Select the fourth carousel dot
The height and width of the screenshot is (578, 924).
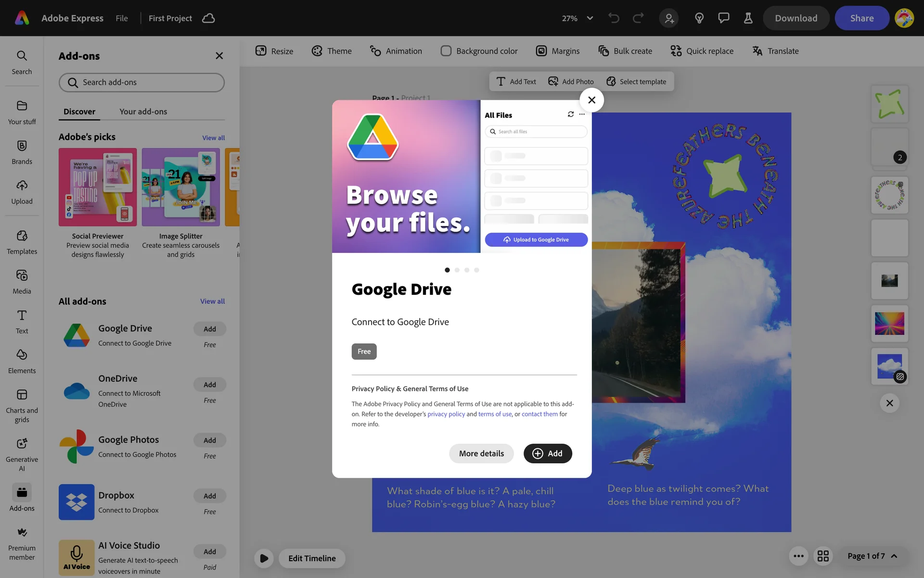476,270
